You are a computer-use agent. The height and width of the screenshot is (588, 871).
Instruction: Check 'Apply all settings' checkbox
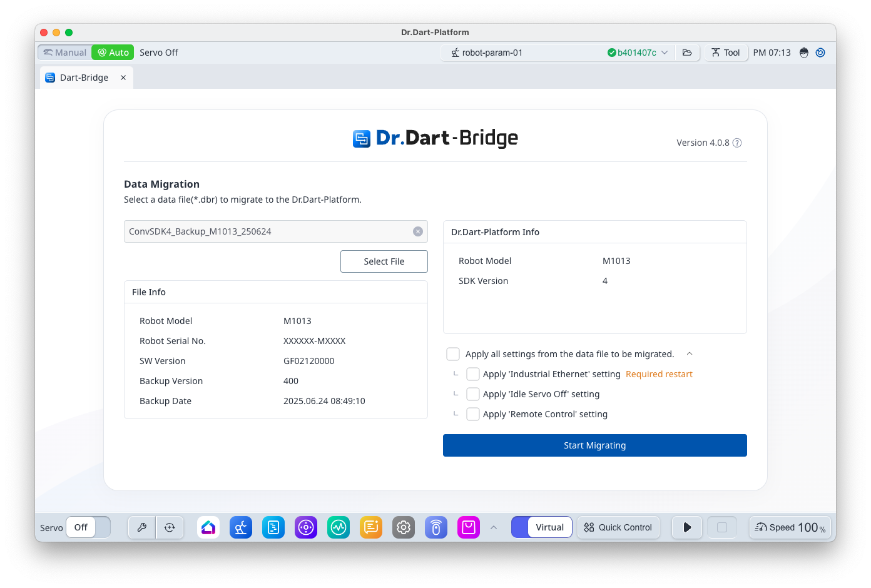pos(453,354)
